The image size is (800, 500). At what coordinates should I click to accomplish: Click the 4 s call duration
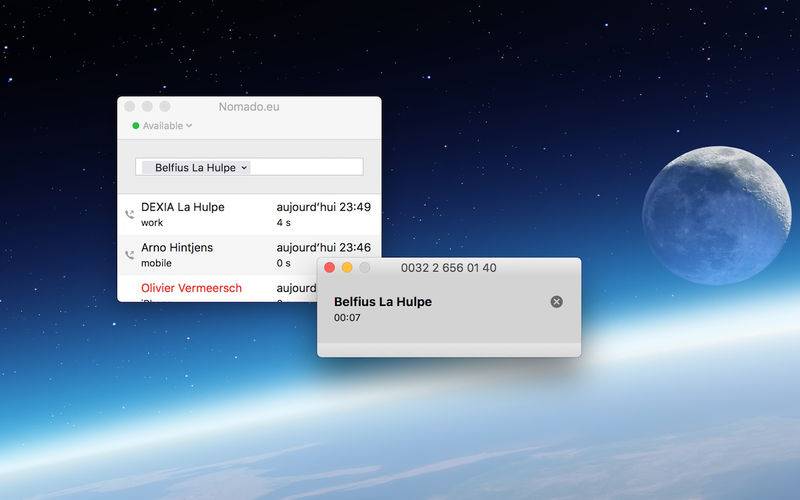point(284,222)
